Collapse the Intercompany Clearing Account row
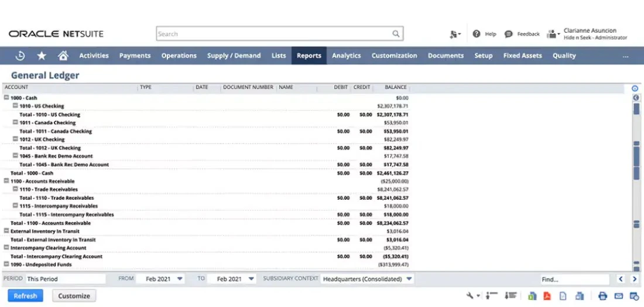The height and width of the screenshot is (307, 644). (6, 247)
